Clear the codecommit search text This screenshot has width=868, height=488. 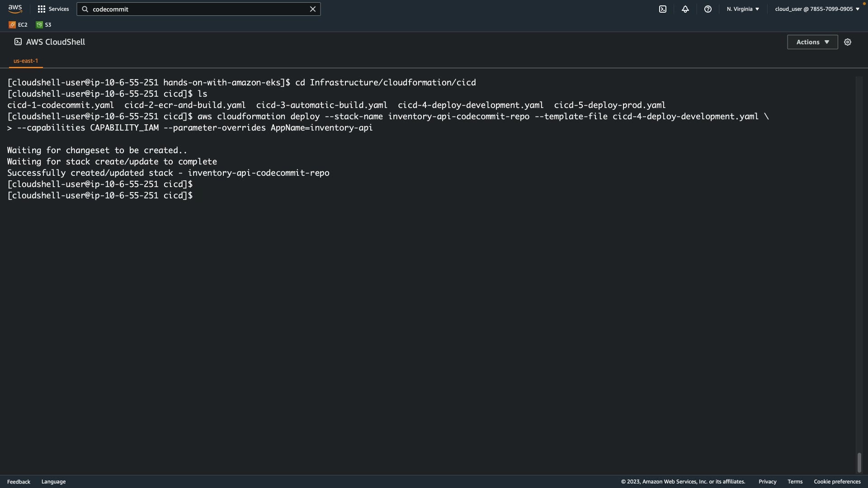click(312, 9)
